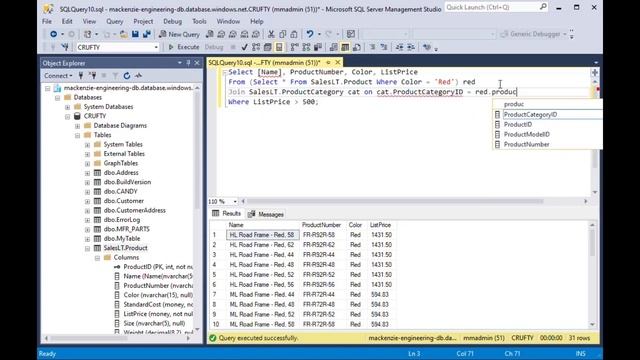Image resolution: width=640 pixels, height=360 pixels.
Task: Open the Debug menu
Action: click(172, 21)
